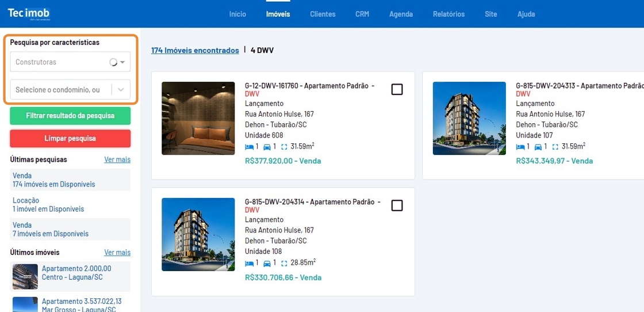Image resolution: width=644 pixels, height=312 pixels.
Task: Open bedroom thumbnail of Unidade 608
Action: point(198,119)
